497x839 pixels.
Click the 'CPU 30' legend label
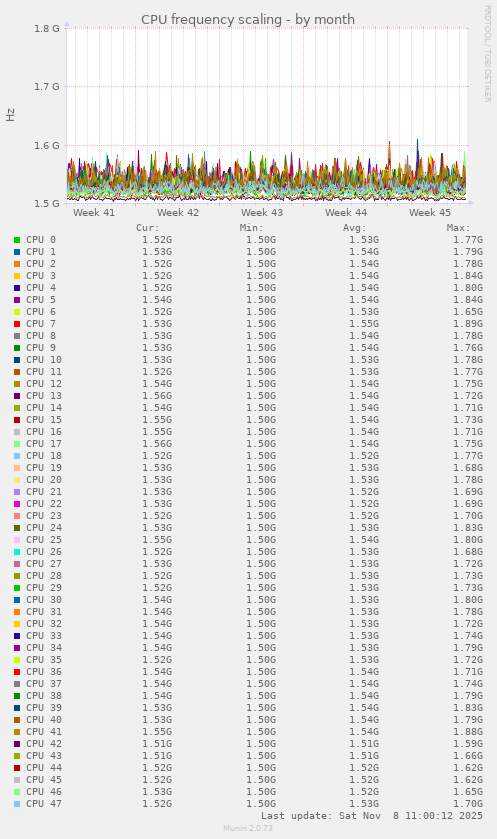(44, 600)
